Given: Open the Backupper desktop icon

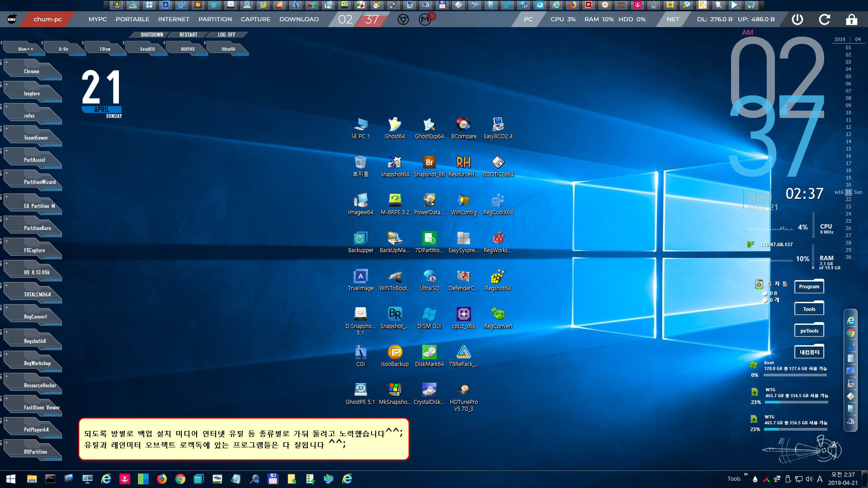Looking at the screenshot, I should coord(360,241).
